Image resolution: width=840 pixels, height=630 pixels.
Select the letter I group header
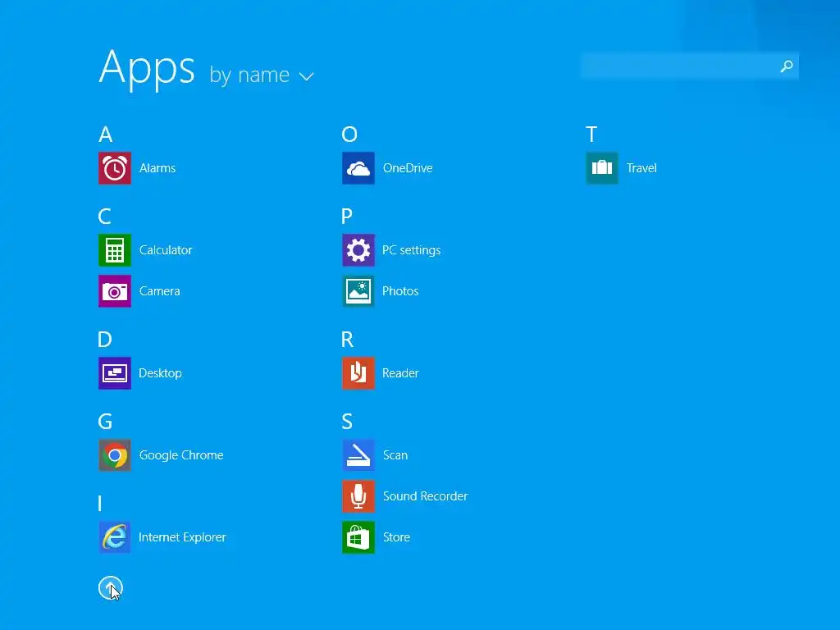99,504
